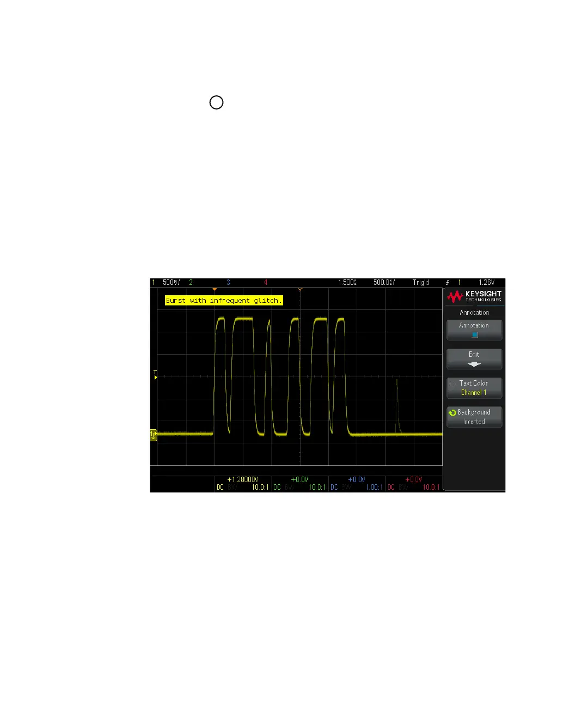This screenshot has height=706, width=588.
Task: Click the trigger level T marker
Action: click(x=155, y=375)
